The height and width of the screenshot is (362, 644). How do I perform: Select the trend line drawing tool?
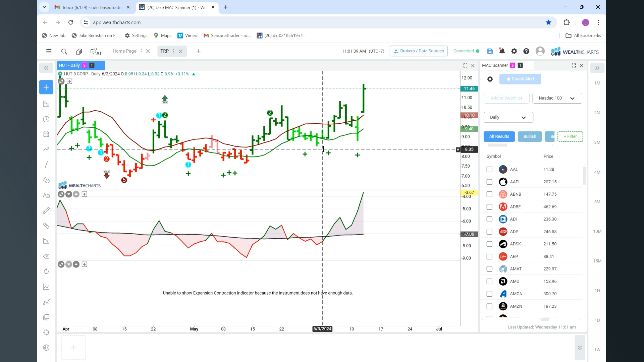pos(46,165)
